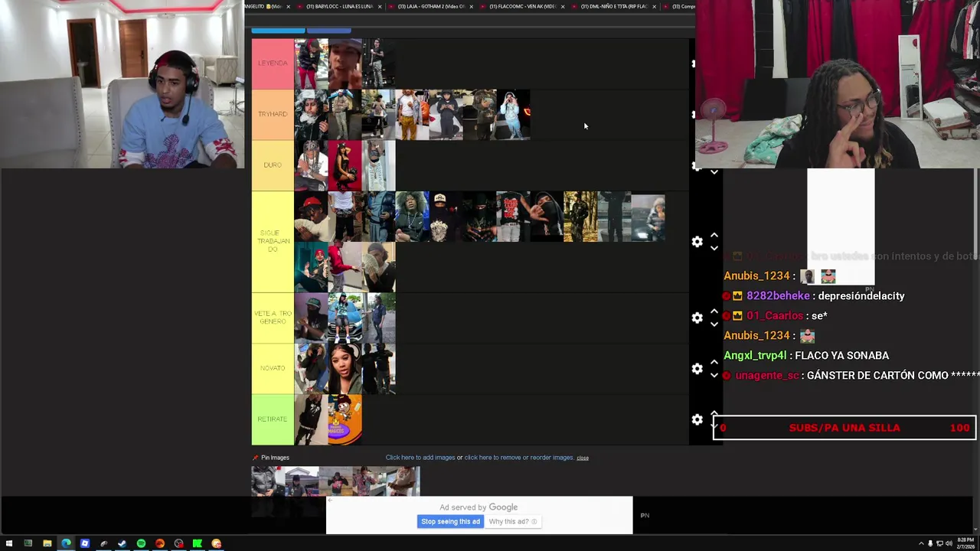The width and height of the screenshot is (980, 551).
Task: Switch to BABYLOCC - LUNA ES LUNA tab
Action: coord(339,6)
